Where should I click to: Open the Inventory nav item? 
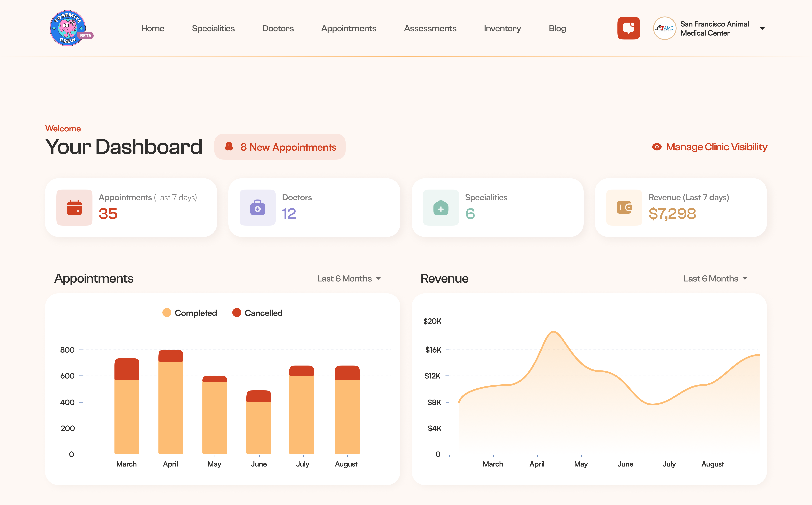pos(502,28)
